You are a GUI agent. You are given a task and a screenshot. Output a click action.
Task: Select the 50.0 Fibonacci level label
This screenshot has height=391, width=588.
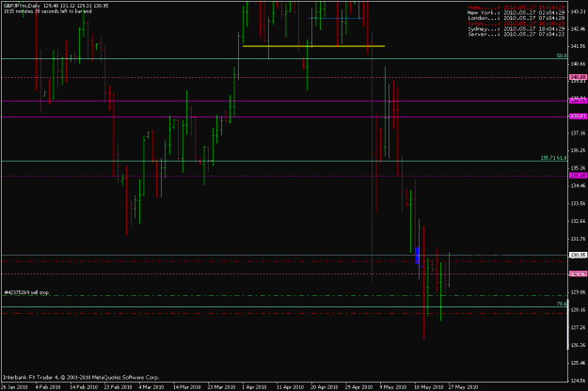pos(562,55)
